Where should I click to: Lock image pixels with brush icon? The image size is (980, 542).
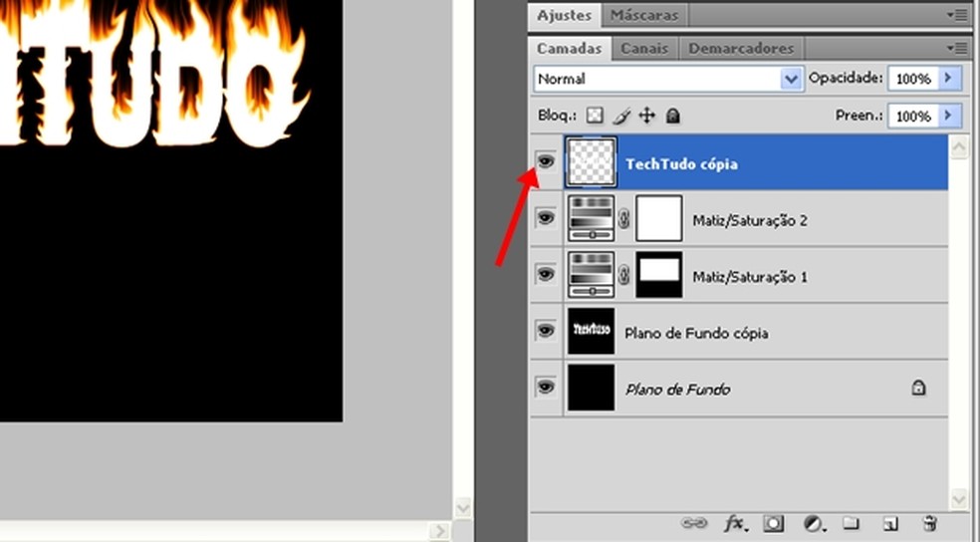point(620,116)
